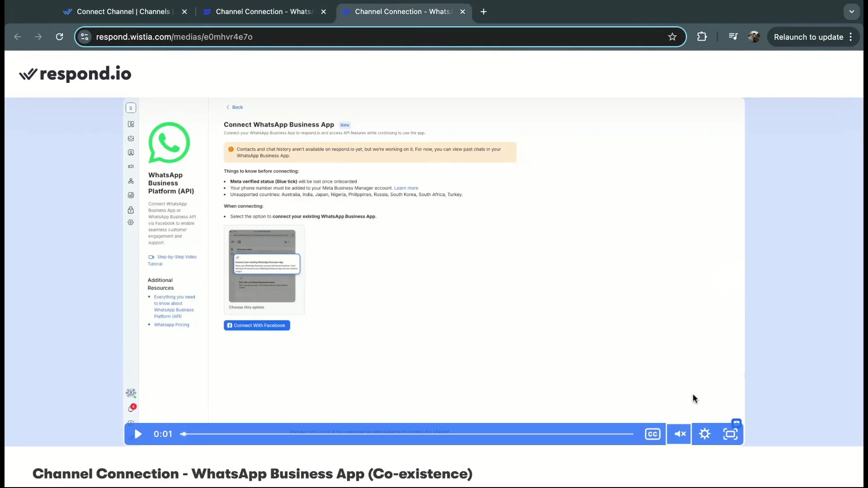868x488 pixels.
Task: Click Back link in video
Action: pyautogui.click(x=235, y=108)
